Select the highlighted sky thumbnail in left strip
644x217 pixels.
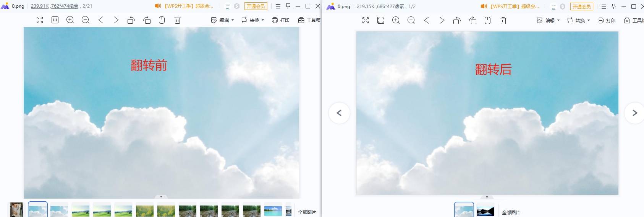tap(38, 210)
